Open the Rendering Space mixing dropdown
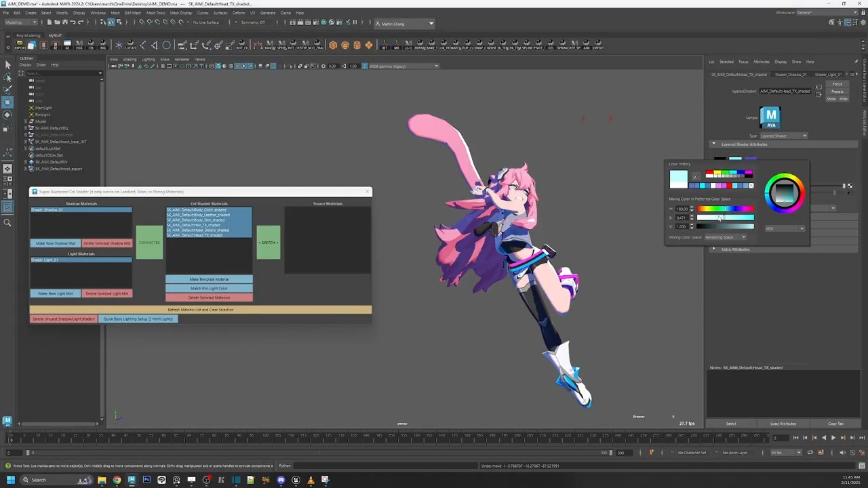This screenshot has width=868, height=488. point(725,237)
